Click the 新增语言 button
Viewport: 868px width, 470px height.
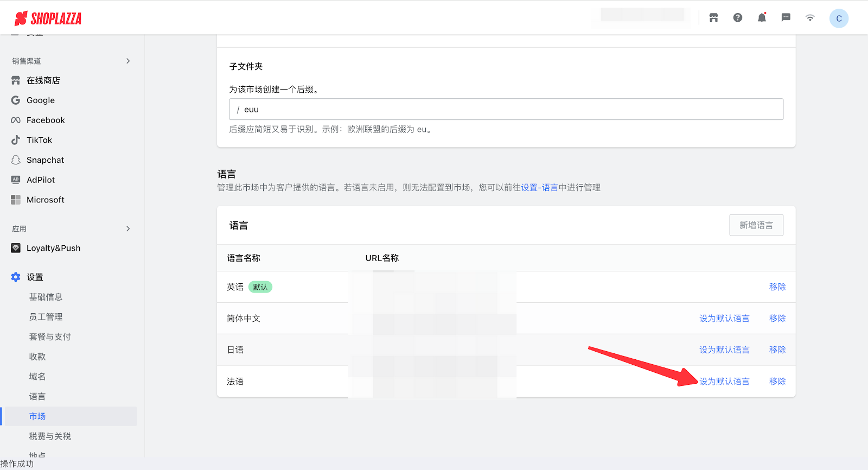coord(756,225)
